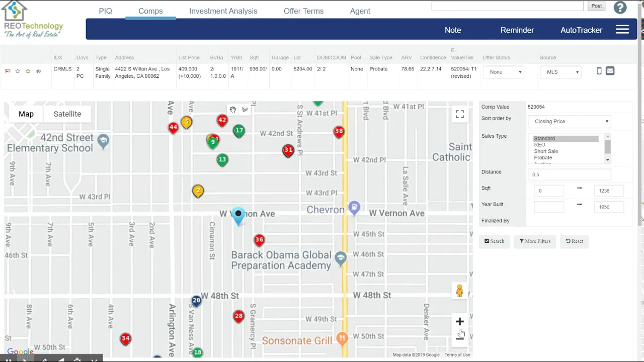Select Short Sale in Sales Type list
644x362 pixels.
(x=566, y=151)
